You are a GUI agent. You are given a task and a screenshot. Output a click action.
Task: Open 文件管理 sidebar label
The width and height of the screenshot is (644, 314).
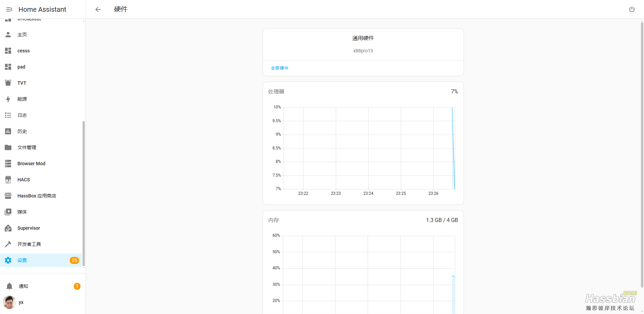(x=27, y=147)
